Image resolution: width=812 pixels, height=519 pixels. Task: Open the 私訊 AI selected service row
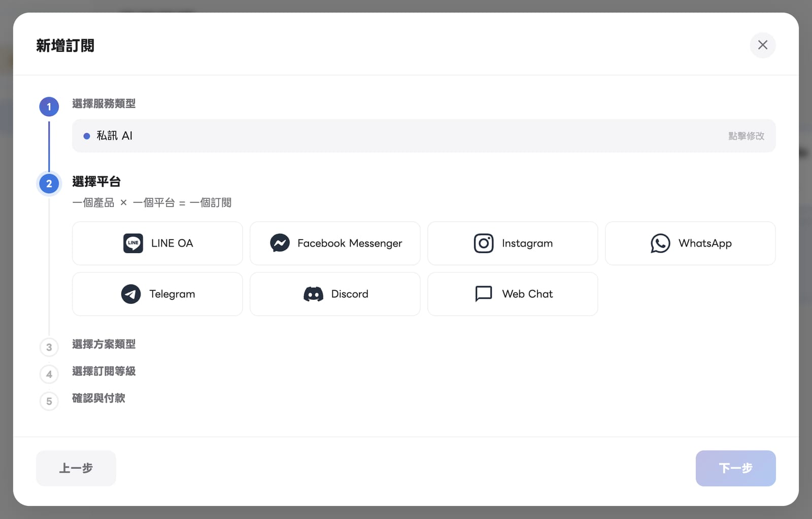(x=424, y=135)
